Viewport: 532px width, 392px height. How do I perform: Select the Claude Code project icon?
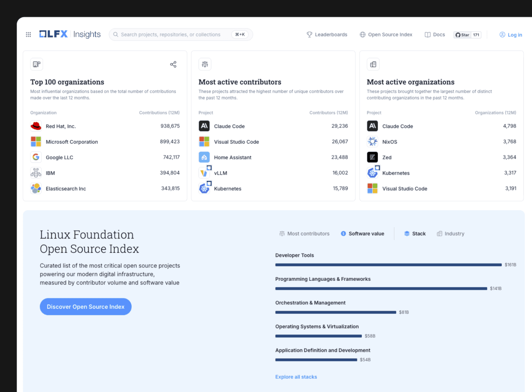pyautogui.click(x=204, y=126)
